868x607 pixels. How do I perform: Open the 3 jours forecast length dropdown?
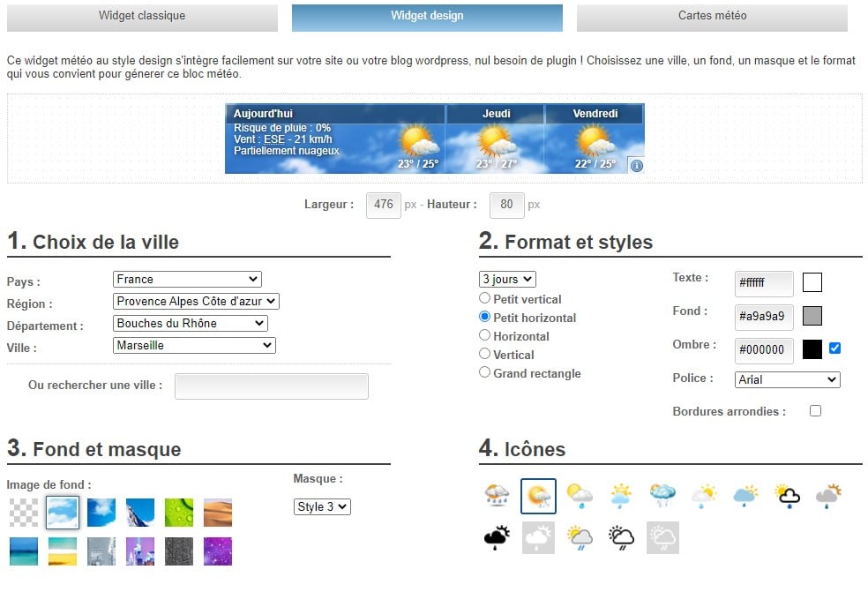pos(507,279)
